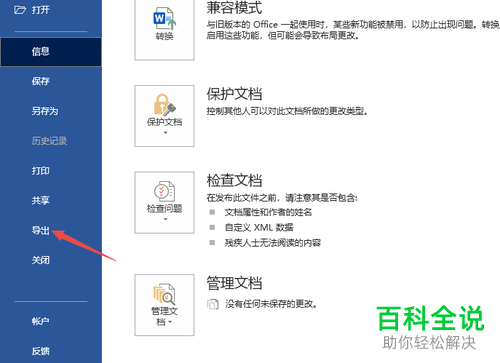
Task: Click 没有任何未保存的更改 text
Action: coord(271,304)
